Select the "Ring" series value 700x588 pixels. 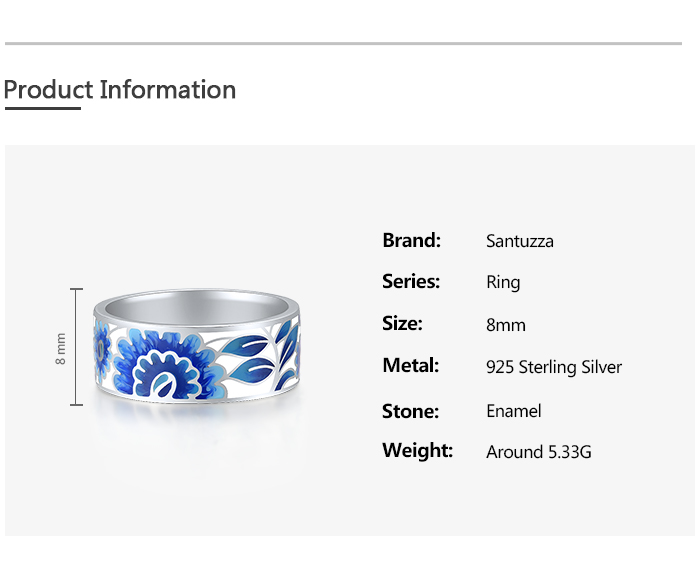503,283
